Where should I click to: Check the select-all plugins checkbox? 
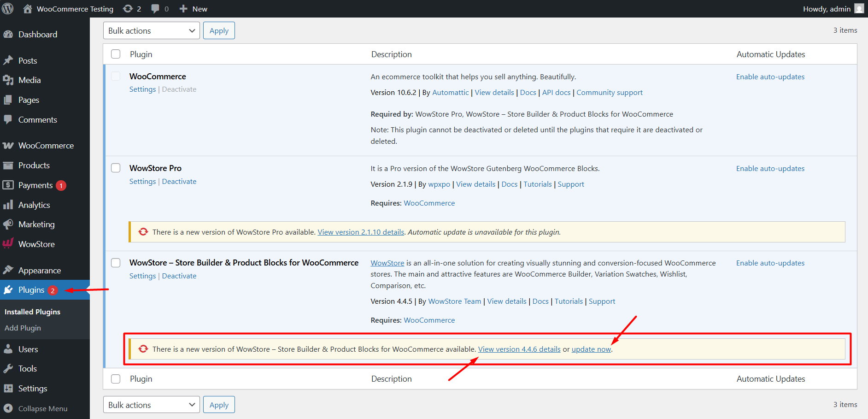coord(115,54)
